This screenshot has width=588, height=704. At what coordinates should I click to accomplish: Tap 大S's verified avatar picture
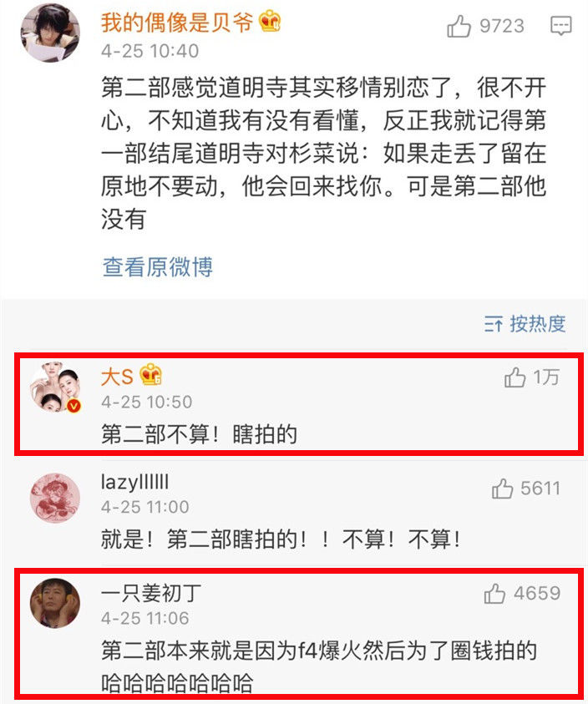pos(55,387)
